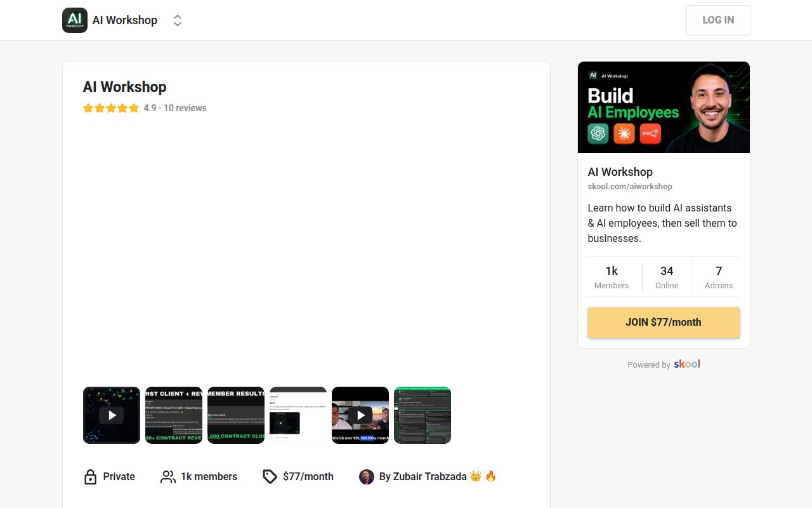
Task: Click the Build AI Employees banner image
Action: (664, 107)
